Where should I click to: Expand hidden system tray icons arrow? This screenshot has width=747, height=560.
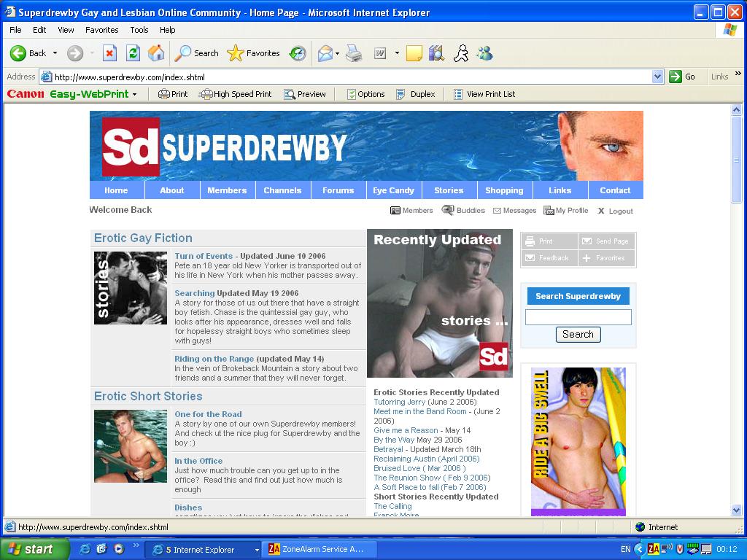pos(639,550)
